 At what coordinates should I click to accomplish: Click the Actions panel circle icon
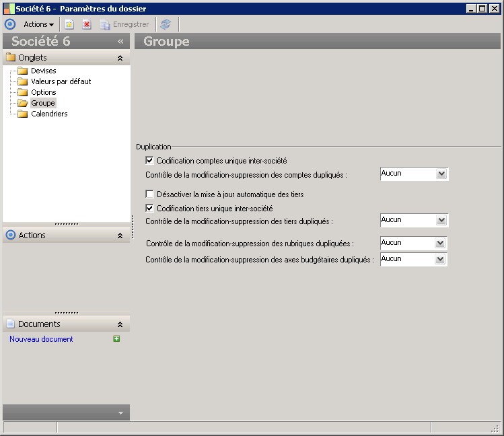click(11, 235)
